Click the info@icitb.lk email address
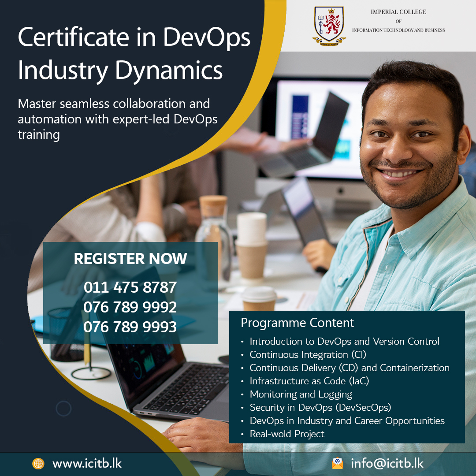 (x=387, y=464)
